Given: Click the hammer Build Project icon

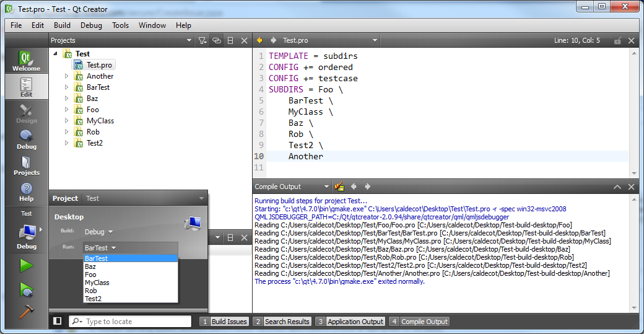Looking at the screenshot, I should [26, 311].
